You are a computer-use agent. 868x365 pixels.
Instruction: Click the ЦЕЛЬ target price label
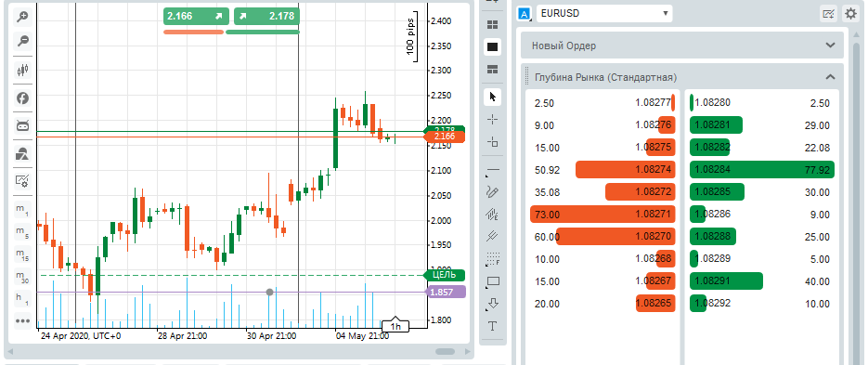tap(444, 275)
